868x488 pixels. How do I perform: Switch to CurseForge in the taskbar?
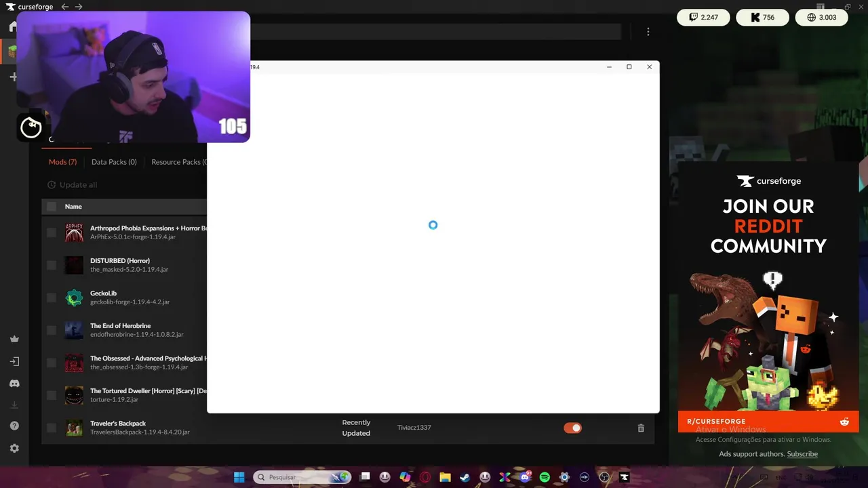point(624,477)
